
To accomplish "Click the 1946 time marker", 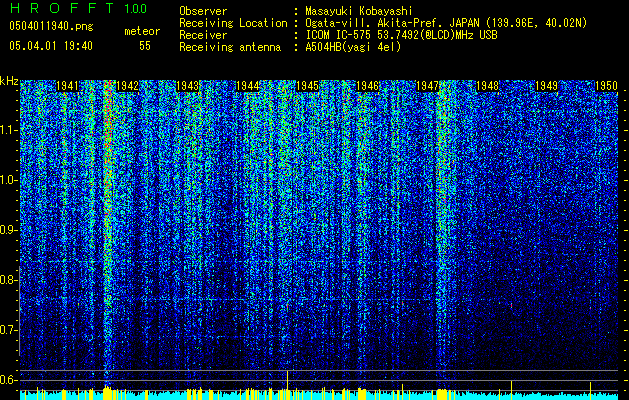I will pos(367,86).
